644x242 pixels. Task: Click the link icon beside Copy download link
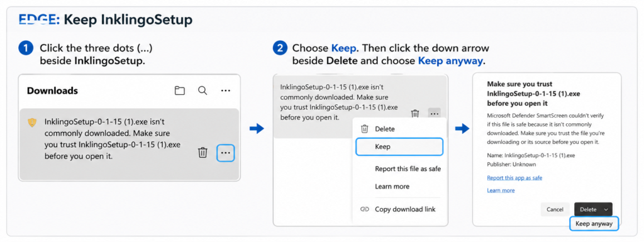coord(365,209)
